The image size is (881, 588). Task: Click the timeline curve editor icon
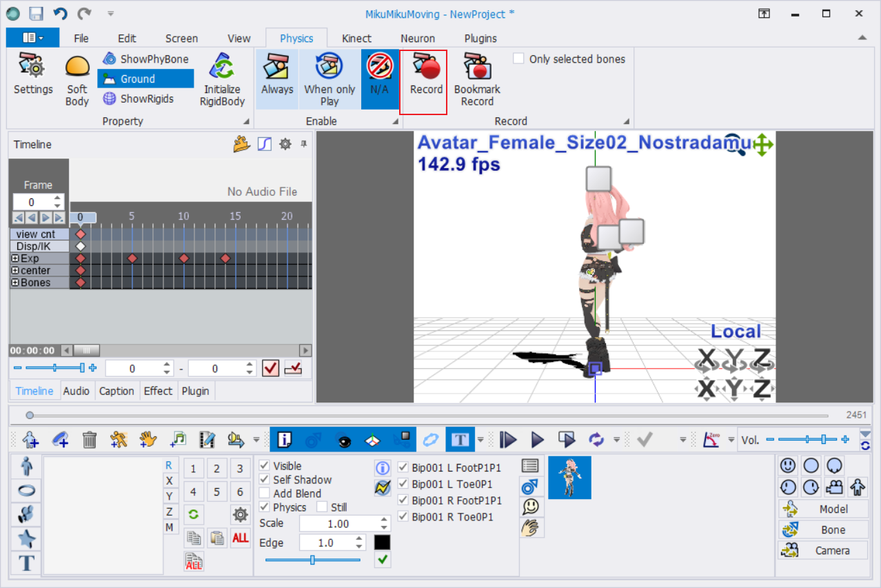pyautogui.click(x=264, y=144)
